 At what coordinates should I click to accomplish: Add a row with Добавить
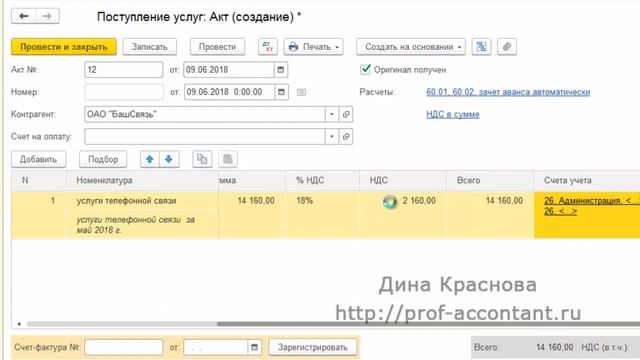[38, 159]
